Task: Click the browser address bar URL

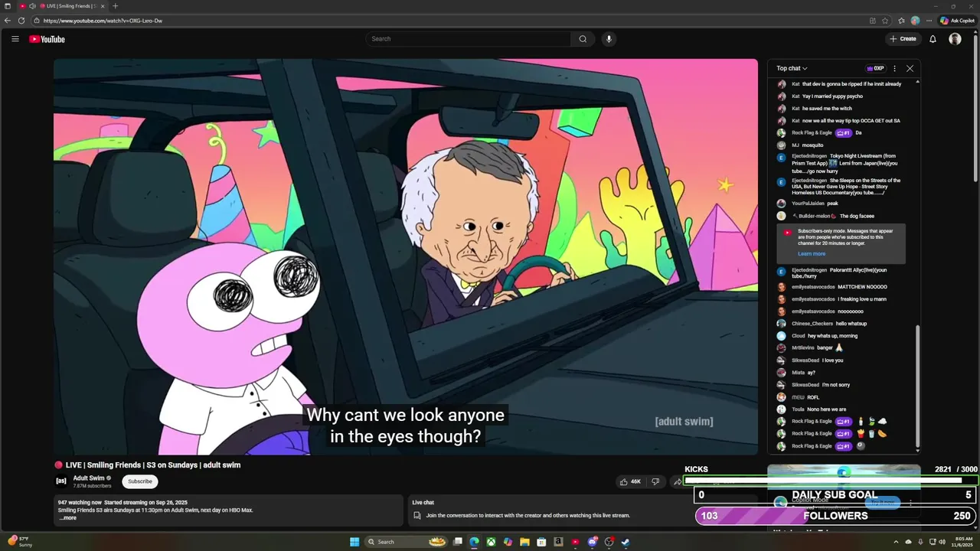Action: pyautogui.click(x=103, y=21)
